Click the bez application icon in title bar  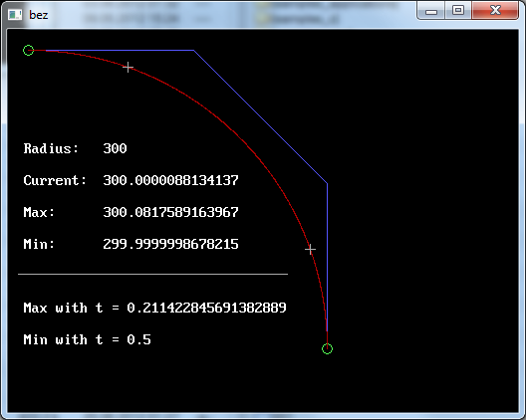pyautogui.click(x=15, y=15)
